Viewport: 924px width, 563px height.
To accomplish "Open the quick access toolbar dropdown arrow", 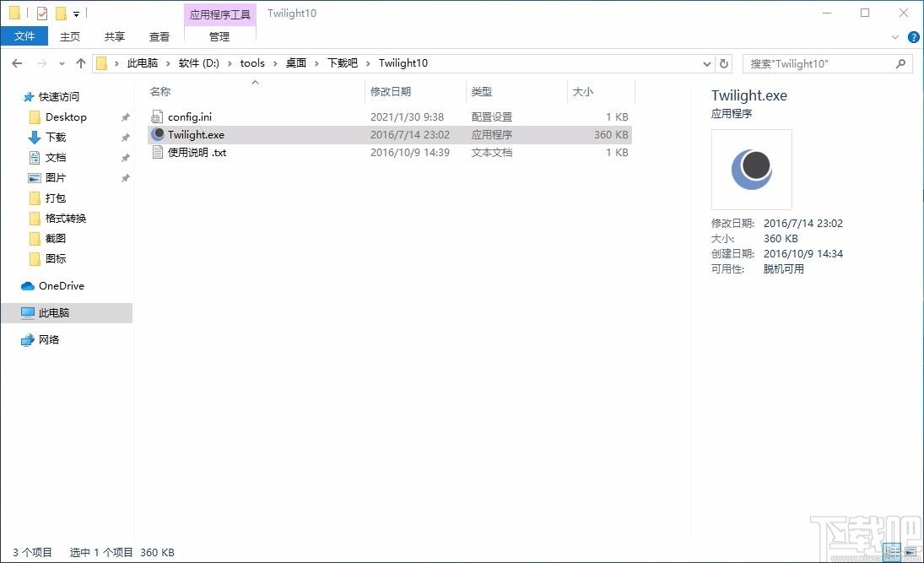I will click(78, 13).
